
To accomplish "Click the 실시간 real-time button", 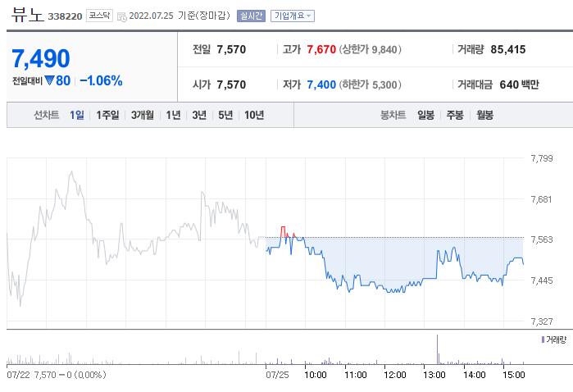I will (251, 16).
